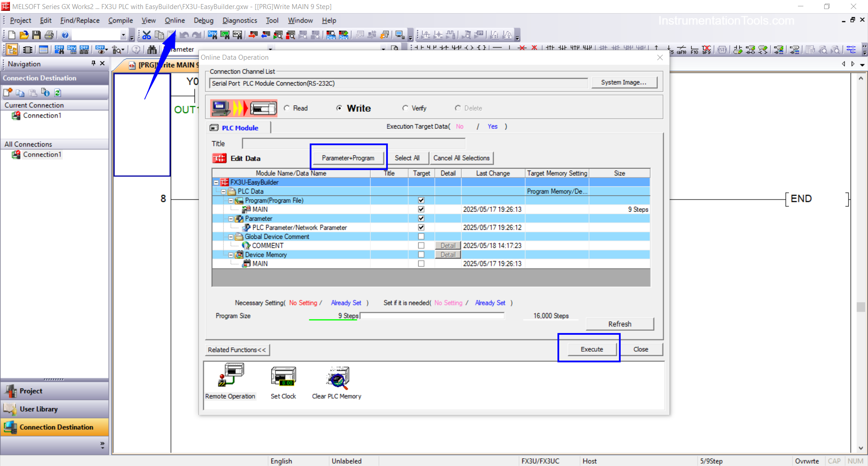Select the Write radio button
This screenshot has width=868, height=466.
tap(339, 108)
